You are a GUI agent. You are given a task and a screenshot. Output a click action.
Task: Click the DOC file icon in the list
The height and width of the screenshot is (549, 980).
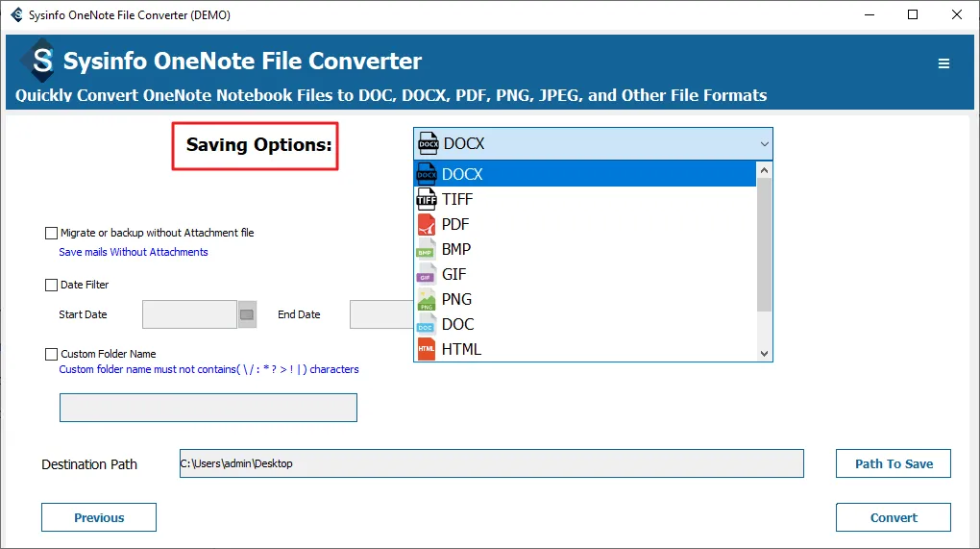[427, 324]
